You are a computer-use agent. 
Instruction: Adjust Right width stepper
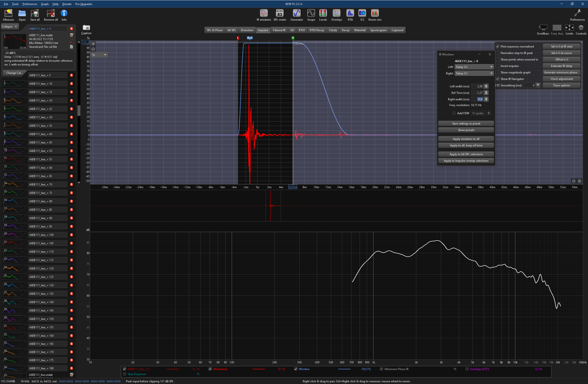486,99
